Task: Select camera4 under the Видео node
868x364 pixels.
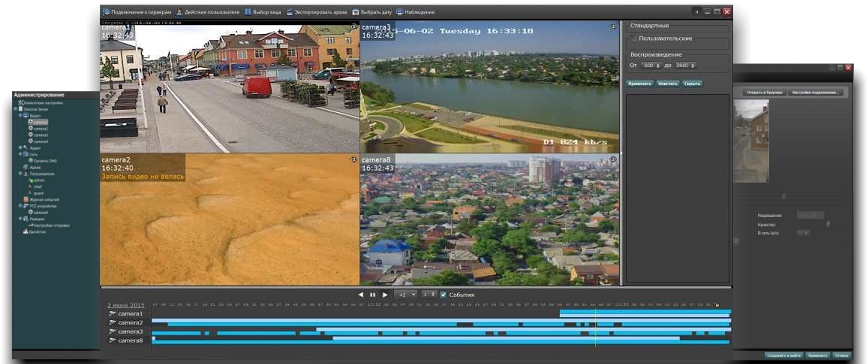Action: pos(38,142)
